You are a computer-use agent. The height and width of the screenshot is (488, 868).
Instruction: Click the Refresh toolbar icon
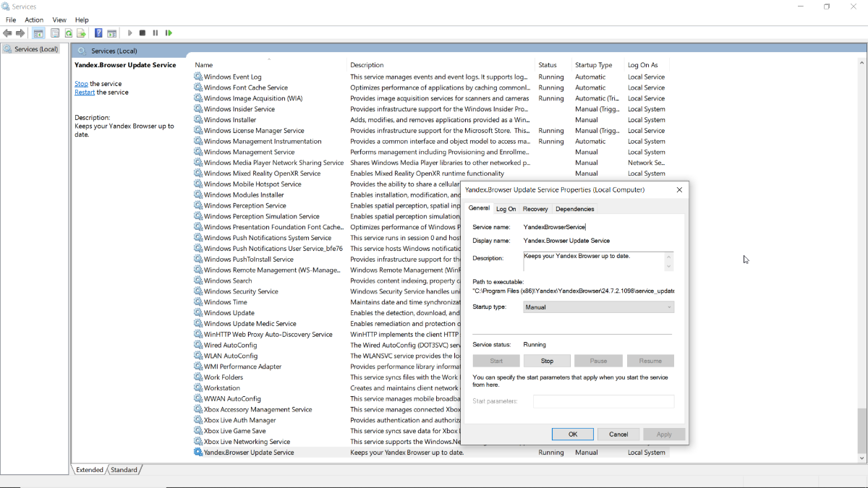point(69,33)
